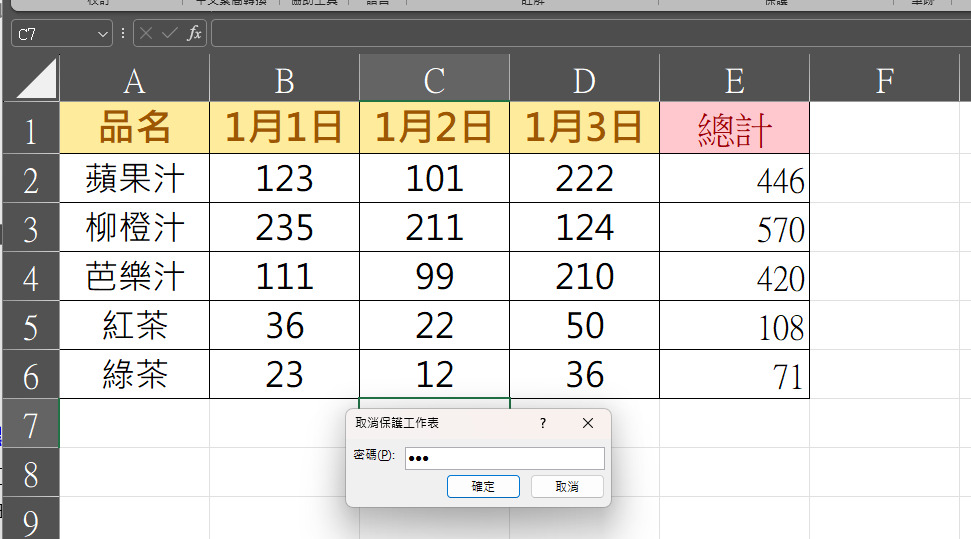
Task: Click cell containing 210
Action: 584,276
